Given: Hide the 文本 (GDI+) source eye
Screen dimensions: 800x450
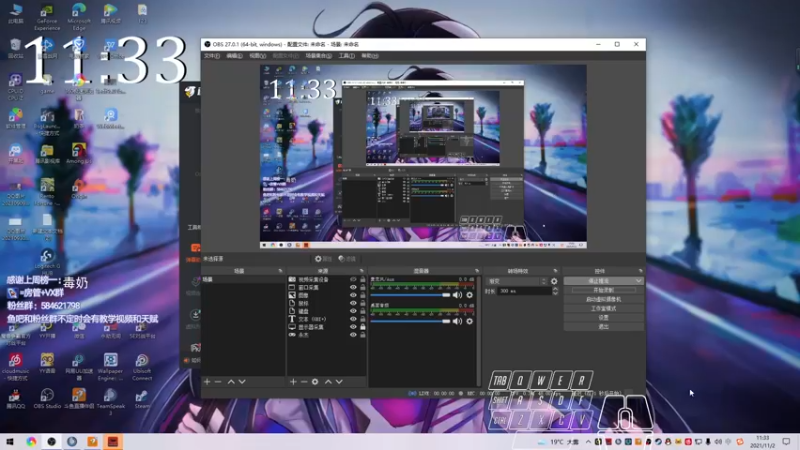Looking at the screenshot, I should [353, 319].
